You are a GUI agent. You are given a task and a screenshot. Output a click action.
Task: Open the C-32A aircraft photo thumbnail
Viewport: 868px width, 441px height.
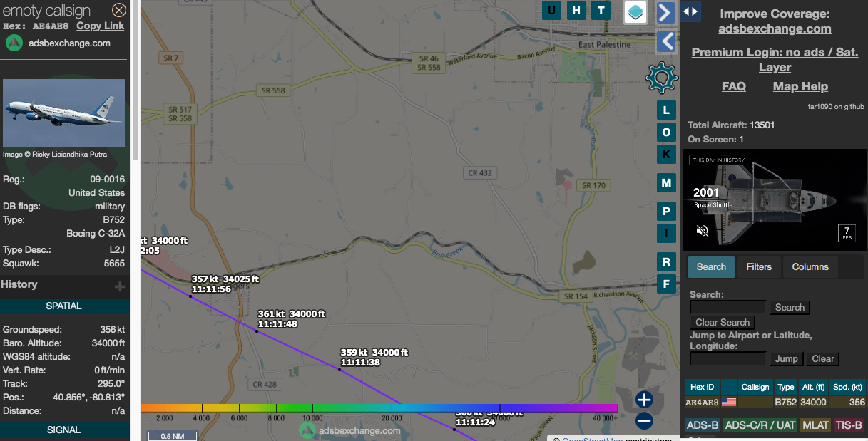click(x=64, y=113)
